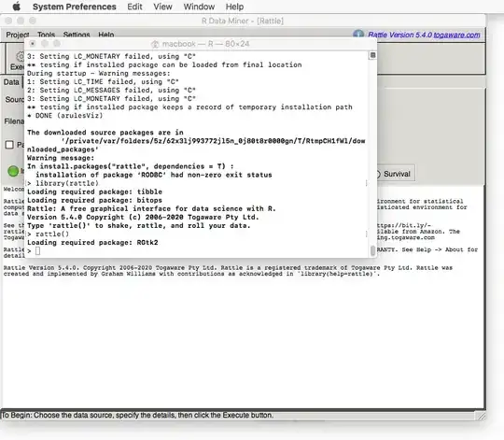The height and width of the screenshot is (440, 504).
Task: Click the 'DONE (arulesViz)' terminal line
Action: coord(65,116)
